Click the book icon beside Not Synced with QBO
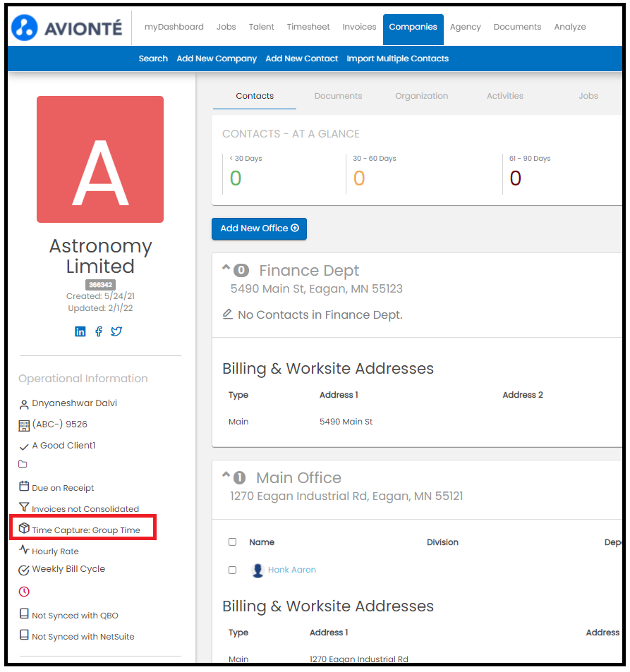The height and width of the screenshot is (672, 630). click(x=24, y=613)
